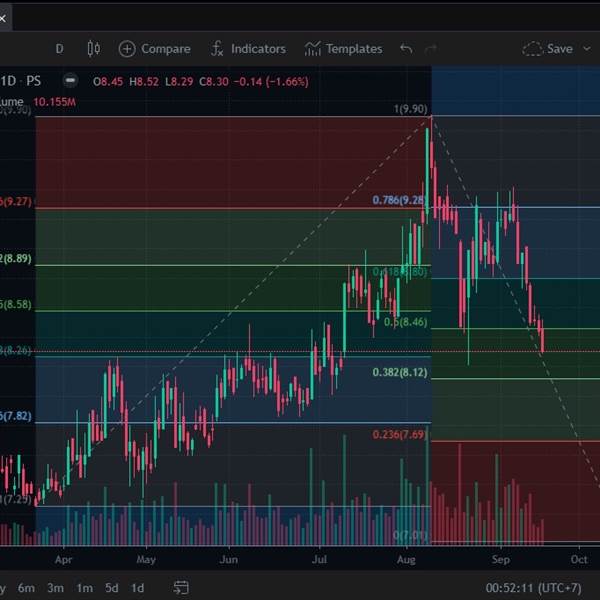Click the C8.30 close price value
Viewport: 600px width, 600px height.
click(214, 82)
